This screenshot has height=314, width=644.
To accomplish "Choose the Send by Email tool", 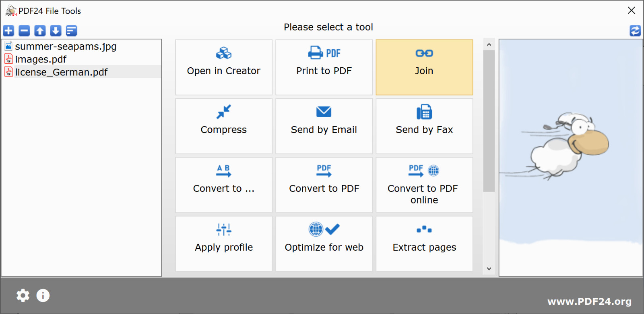I will point(324,126).
